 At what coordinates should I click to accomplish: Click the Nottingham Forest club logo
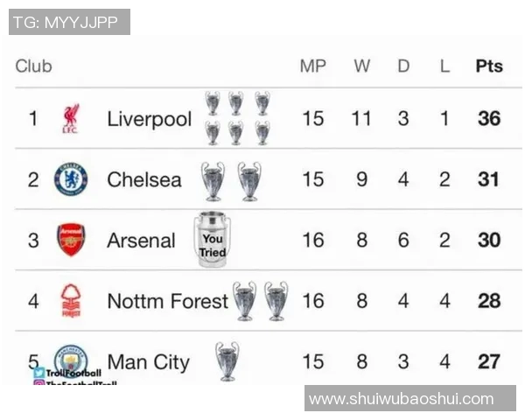click(71, 300)
